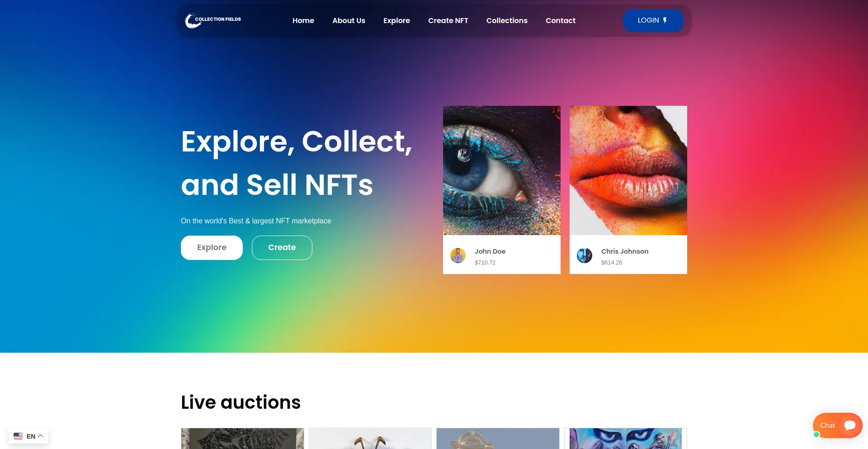The width and height of the screenshot is (868, 449).
Task: Expand the EN language selector arrow
Action: 41,436
